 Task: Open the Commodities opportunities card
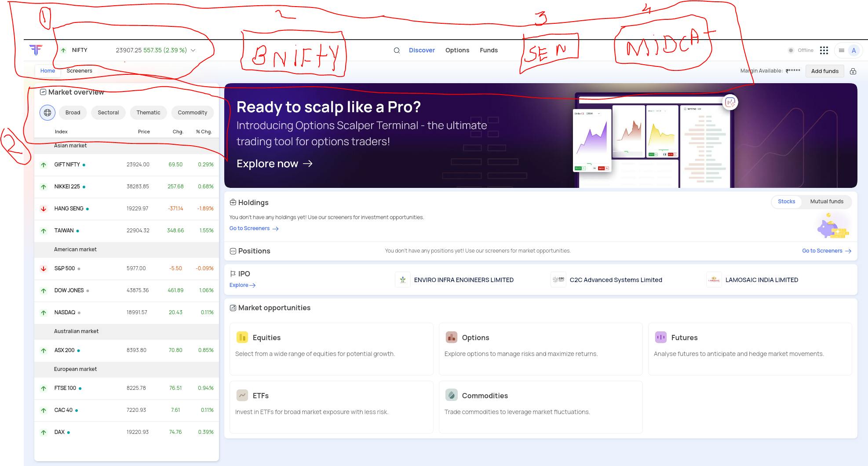pos(541,407)
